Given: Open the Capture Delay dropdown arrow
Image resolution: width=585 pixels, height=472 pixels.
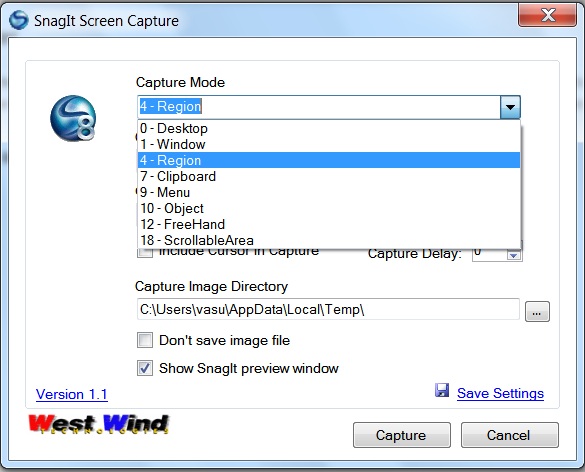Looking at the screenshot, I should (514, 255).
